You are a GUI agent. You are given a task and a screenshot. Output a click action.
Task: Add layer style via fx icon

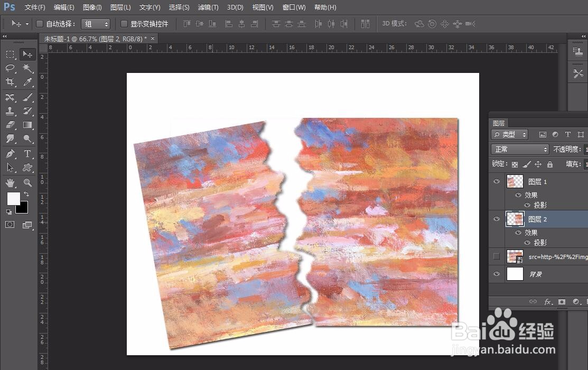pos(548,302)
